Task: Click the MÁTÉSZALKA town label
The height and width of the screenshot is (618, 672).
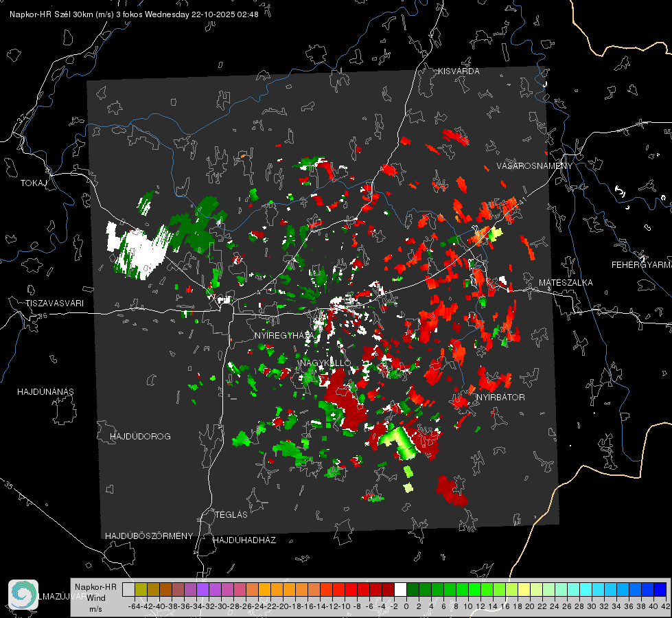Action: tap(566, 283)
